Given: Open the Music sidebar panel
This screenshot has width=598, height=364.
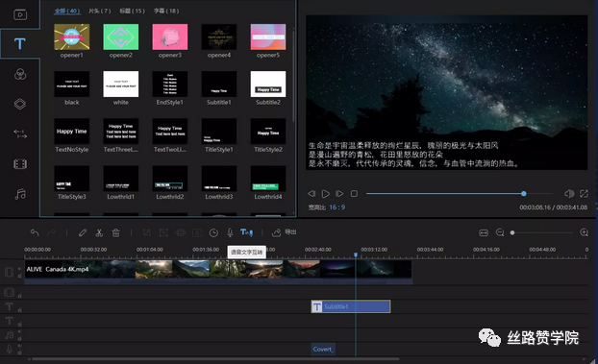Looking at the screenshot, I should coord(20,194).
